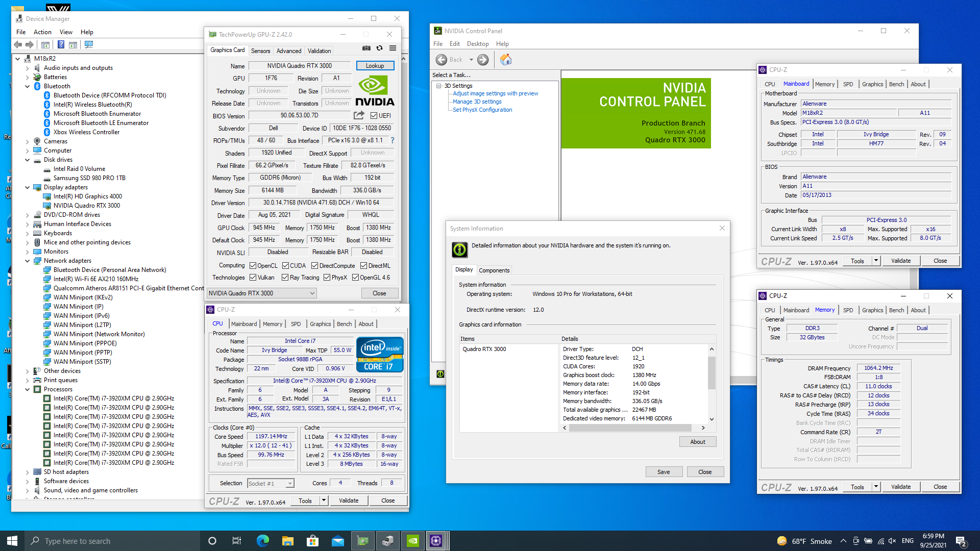Click volume muted tray icon

[892, 541]
